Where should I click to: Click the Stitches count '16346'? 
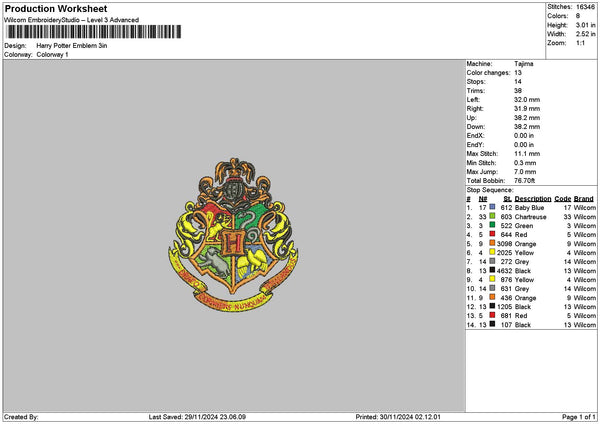click(585, 7)
